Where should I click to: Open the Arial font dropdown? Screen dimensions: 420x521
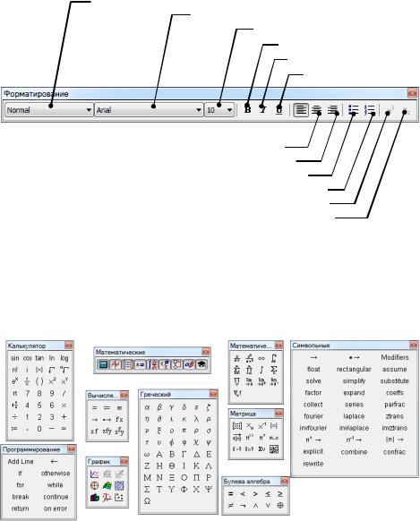(x=149, y=109)
